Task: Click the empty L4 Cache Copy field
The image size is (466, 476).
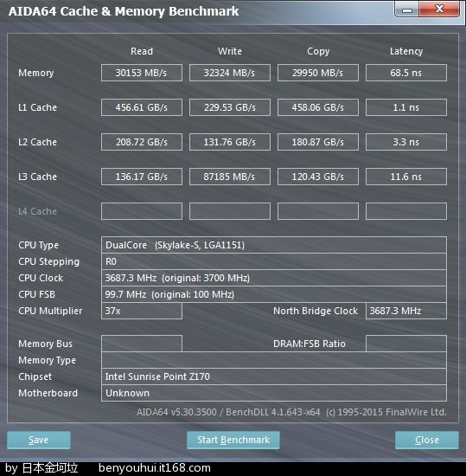Action: click(x=318, y=211)
